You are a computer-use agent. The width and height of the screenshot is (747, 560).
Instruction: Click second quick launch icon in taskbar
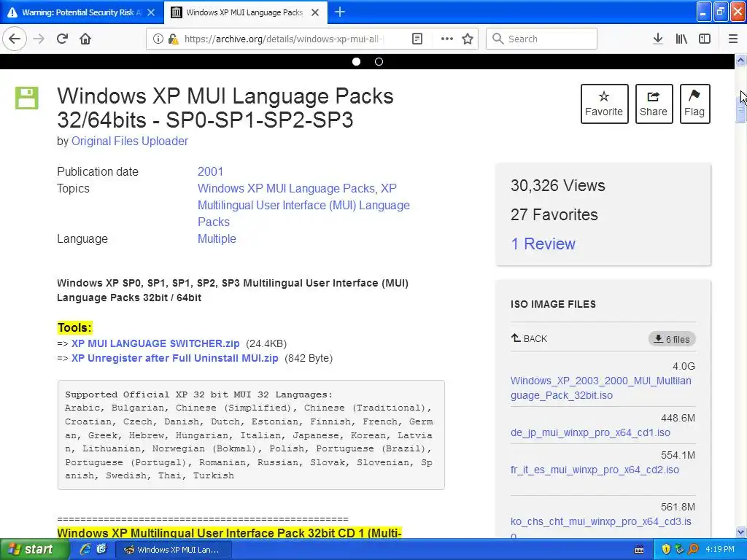(101, 550)
